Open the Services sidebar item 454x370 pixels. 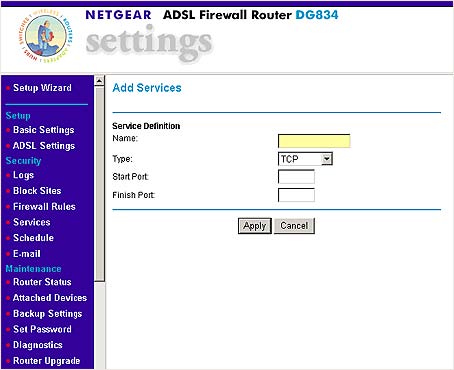tap(32, 222)
